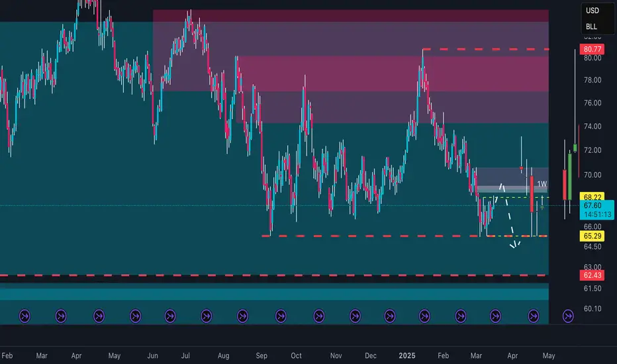Screen dimensions: 617x364
Task: Click the 61.50 price scale value
Action: tap(593, 289)
